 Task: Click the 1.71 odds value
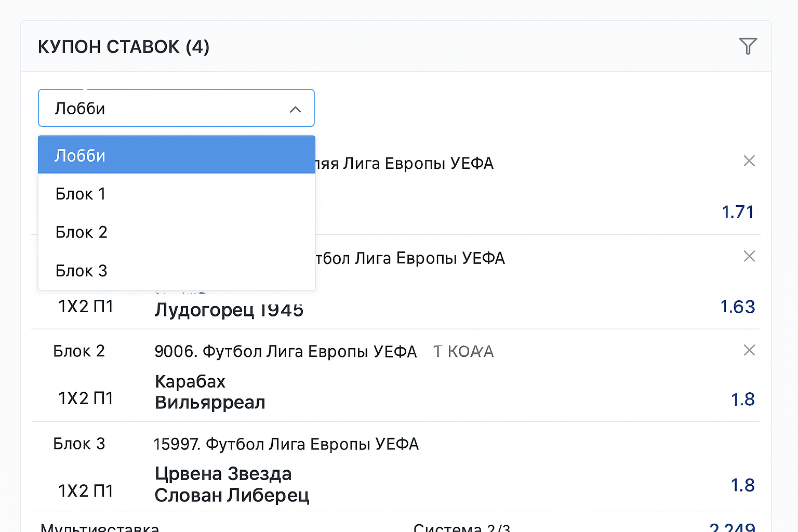click(x=738, y=212)
